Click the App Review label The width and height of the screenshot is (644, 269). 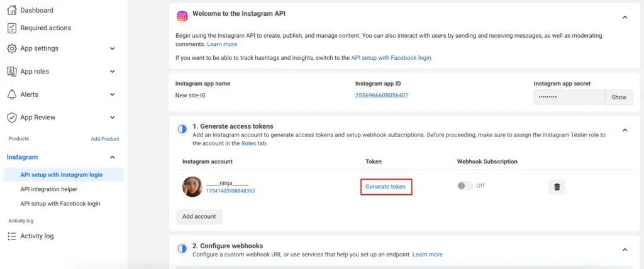(38, 118)
